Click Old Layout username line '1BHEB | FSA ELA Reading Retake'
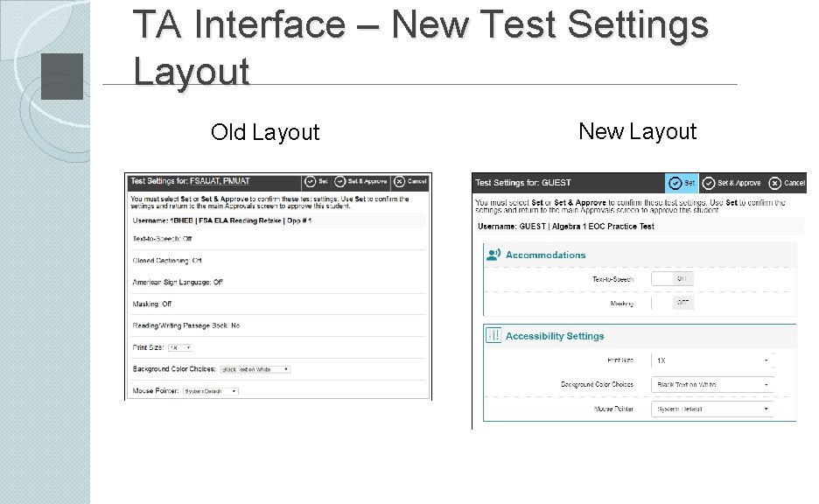 [x=222, y=220]
